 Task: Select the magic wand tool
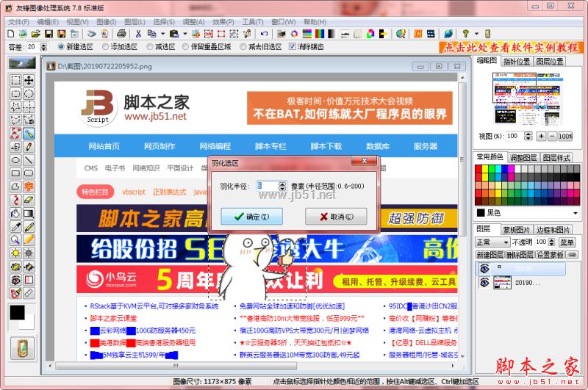tap(29, 134)
